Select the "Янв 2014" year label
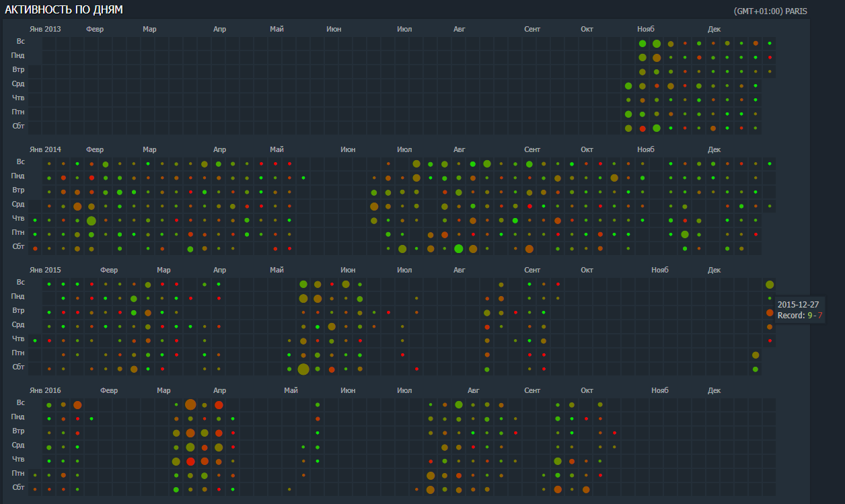 [45, 149]
